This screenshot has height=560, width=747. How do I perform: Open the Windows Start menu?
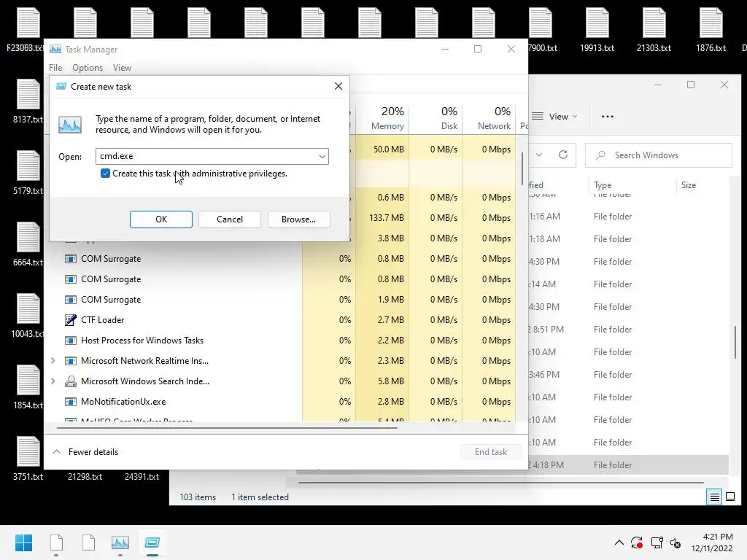coord(23,542)
